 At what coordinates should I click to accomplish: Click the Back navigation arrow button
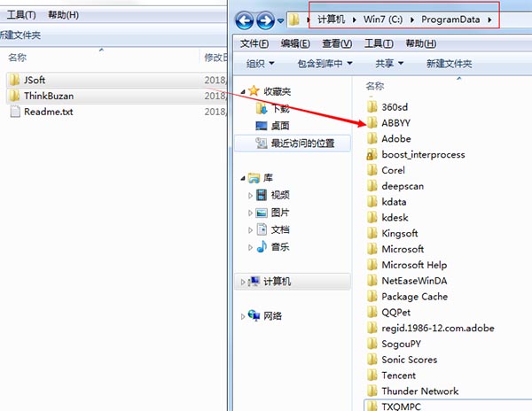click(243, 19)
